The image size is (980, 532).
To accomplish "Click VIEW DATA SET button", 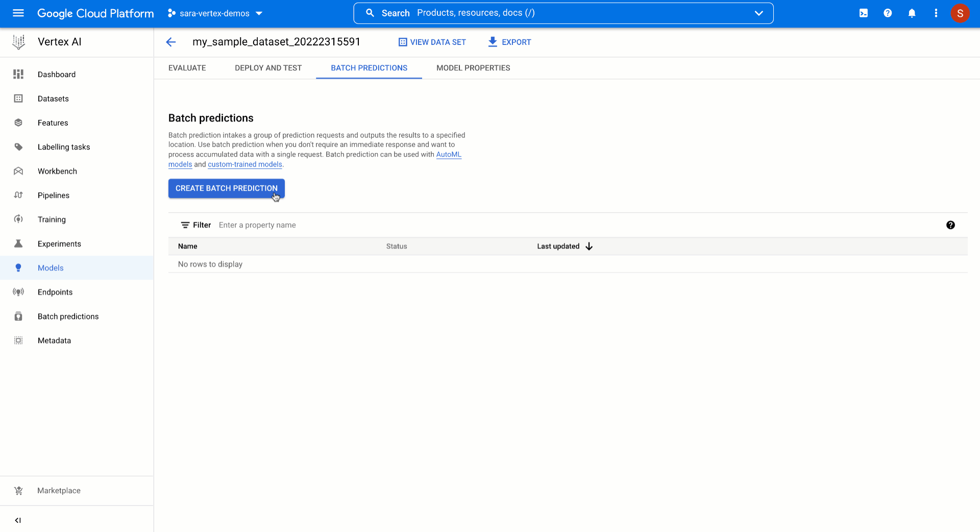I will click(432, 42).
